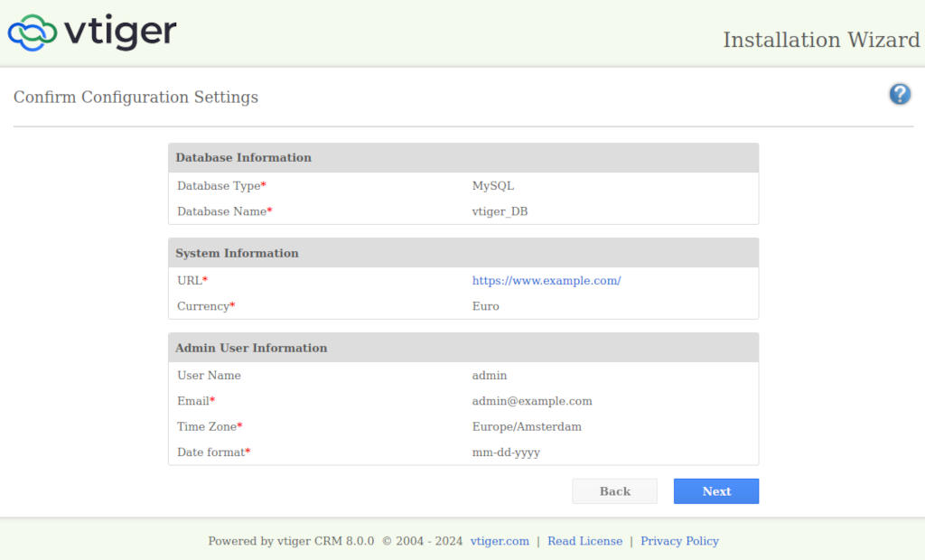Screen dimensions: 925x560
Task: Select the MySQL database type value
Action: tap(493, 185)
